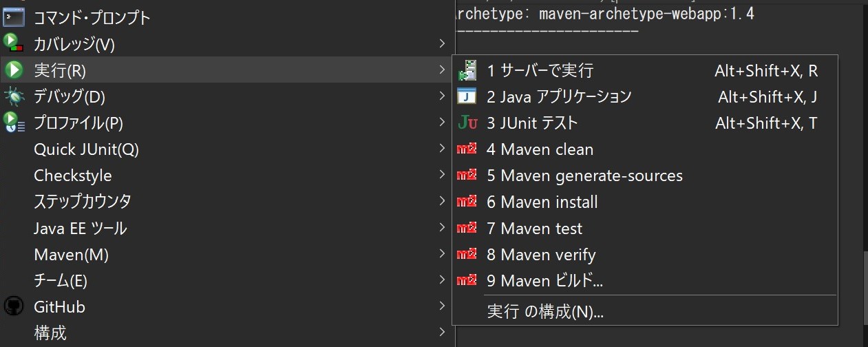This screenshot has width=868, height=347.
Task: Open the ステップカウンタ menu entry
Action: click(x=226, y=201)
